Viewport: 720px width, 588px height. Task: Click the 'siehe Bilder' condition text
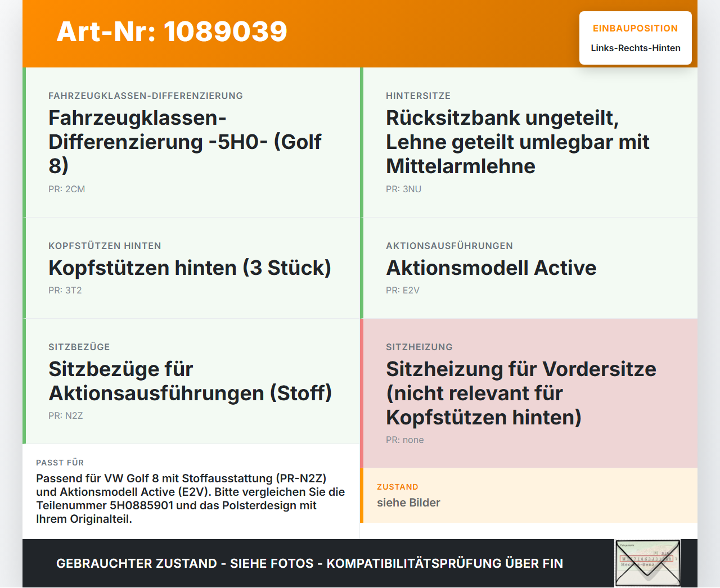tap(408, 503)
